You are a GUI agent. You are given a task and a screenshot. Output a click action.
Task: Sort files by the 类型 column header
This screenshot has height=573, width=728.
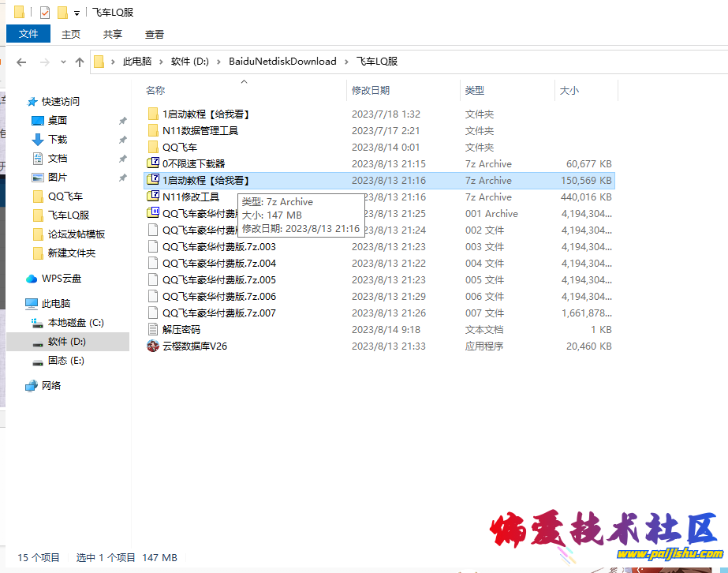[475, 90]
